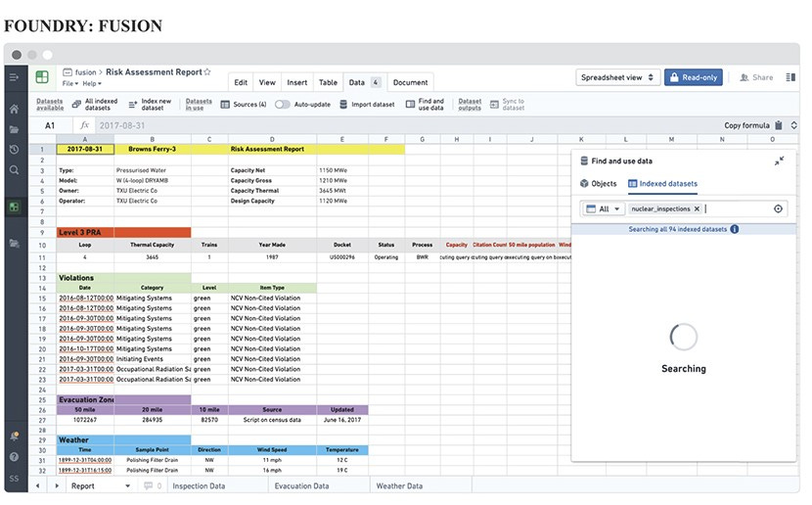
Task: Open the Document tab
Action: click(x=410, y=82)
